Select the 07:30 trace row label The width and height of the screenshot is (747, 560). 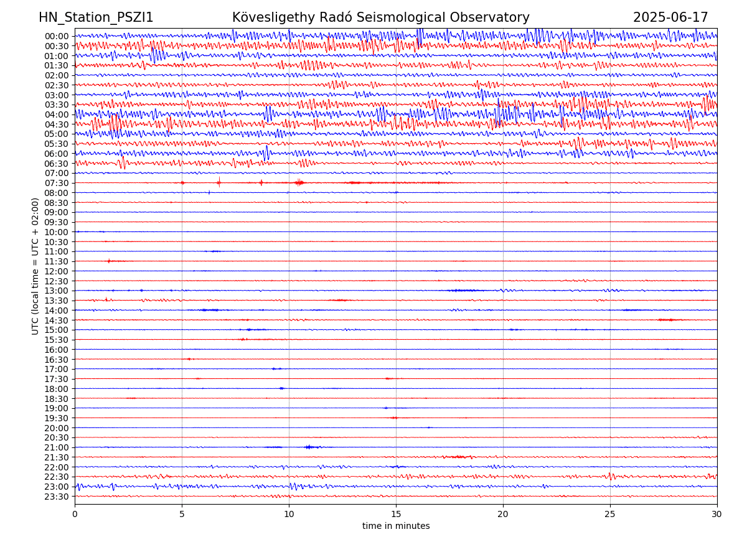57,183
